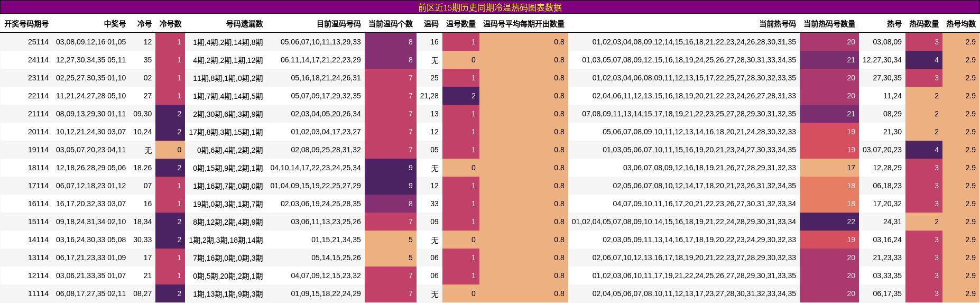Click warm numbers 04,10,14,17,22,23,24,25,34
Viewport: 980px width, 303px height.
(x=316, y=168)
